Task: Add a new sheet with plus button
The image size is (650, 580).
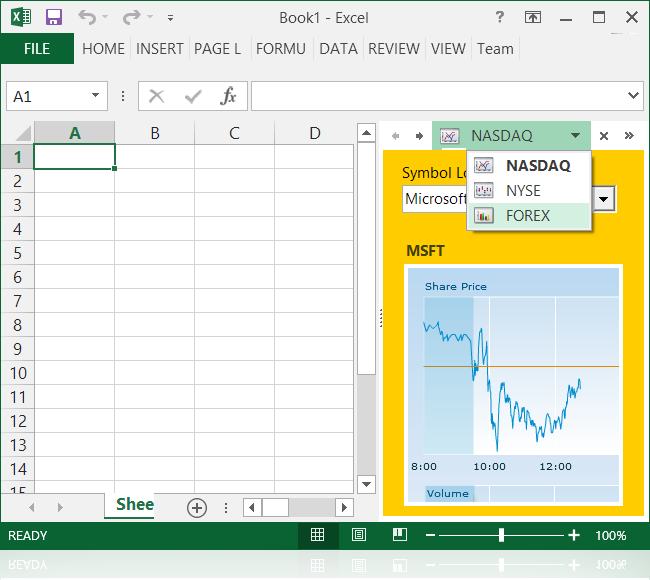Action: coord(197,508)
